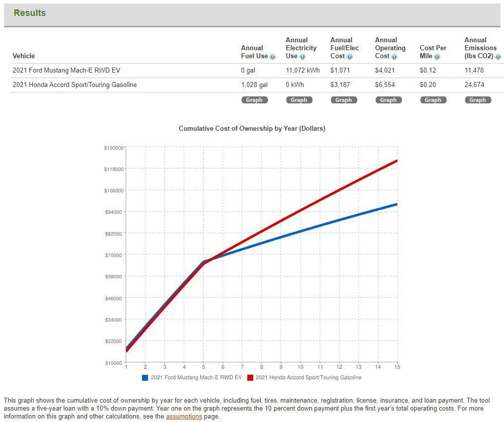
Task: Show graph for Cost Per Mile
Action: (433, 100)
